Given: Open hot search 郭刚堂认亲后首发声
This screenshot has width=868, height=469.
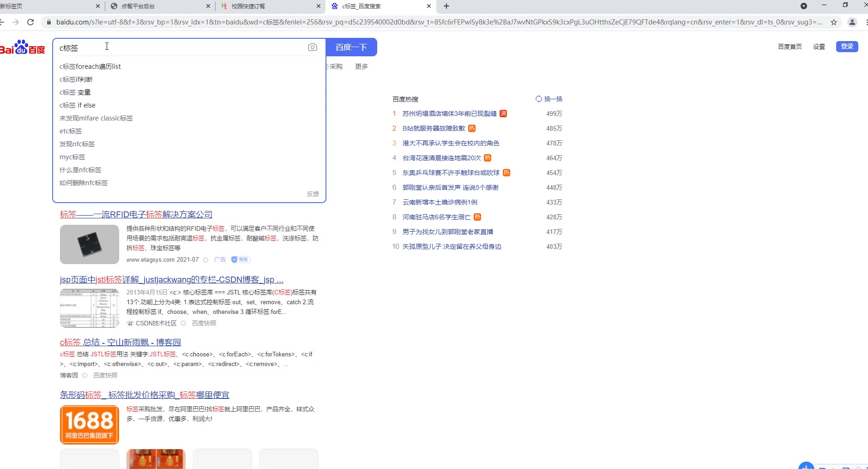Looking at the screenshot, I should coord(451,187).
